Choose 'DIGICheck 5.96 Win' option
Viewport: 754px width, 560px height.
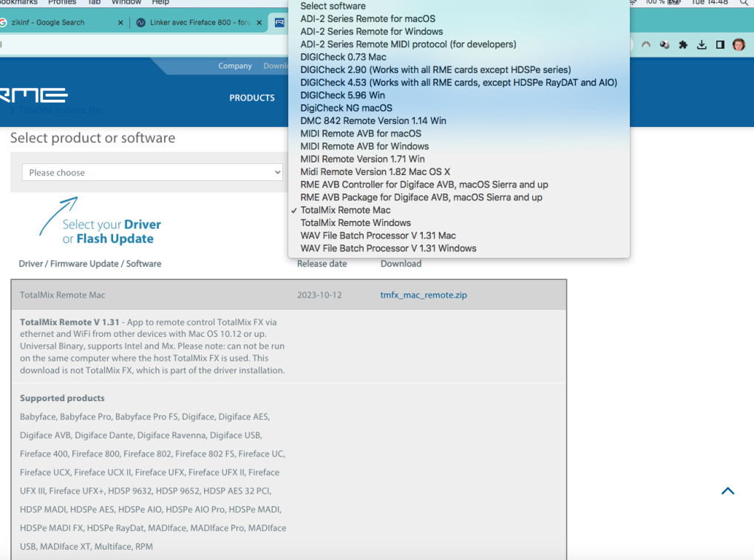343,95
